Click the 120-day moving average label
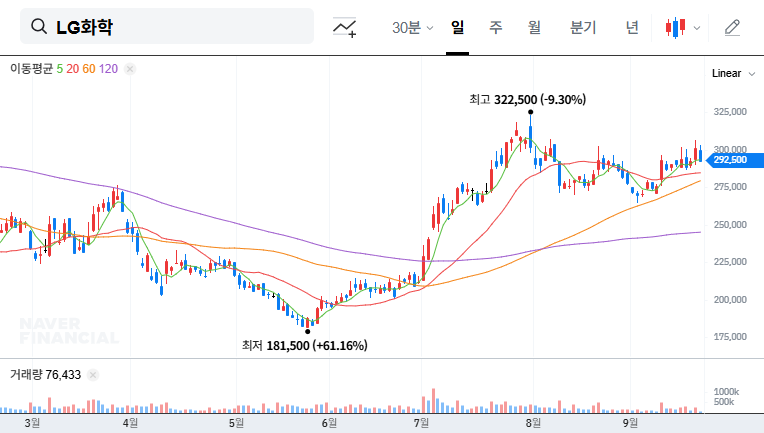This screenshot has width=764, height=433. 108,69
